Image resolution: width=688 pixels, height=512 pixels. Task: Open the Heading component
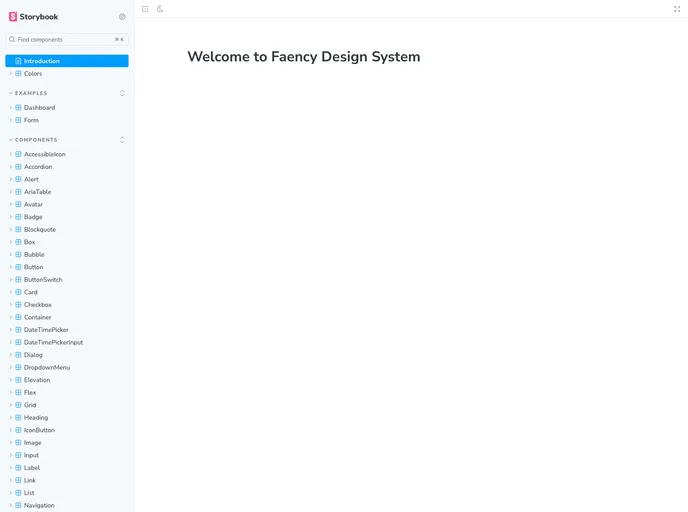point(67,418)
